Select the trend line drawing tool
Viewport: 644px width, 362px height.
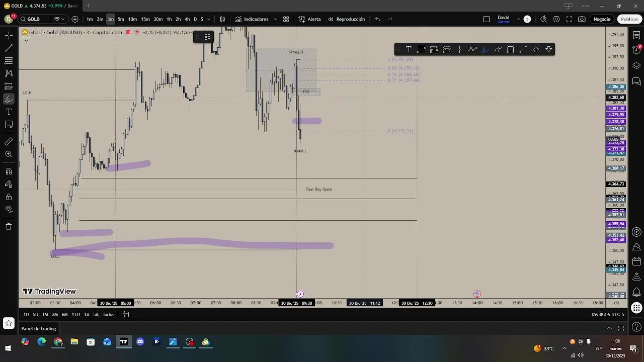9,48
